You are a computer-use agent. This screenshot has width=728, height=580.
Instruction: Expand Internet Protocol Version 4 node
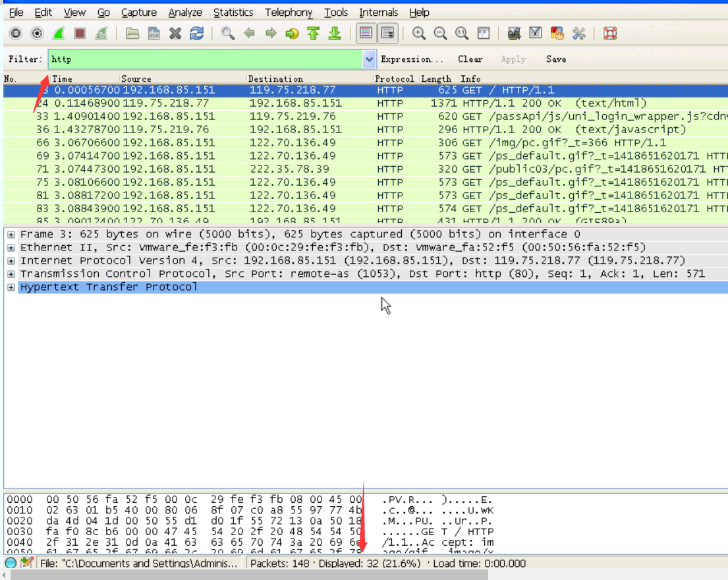pos(11,261)
